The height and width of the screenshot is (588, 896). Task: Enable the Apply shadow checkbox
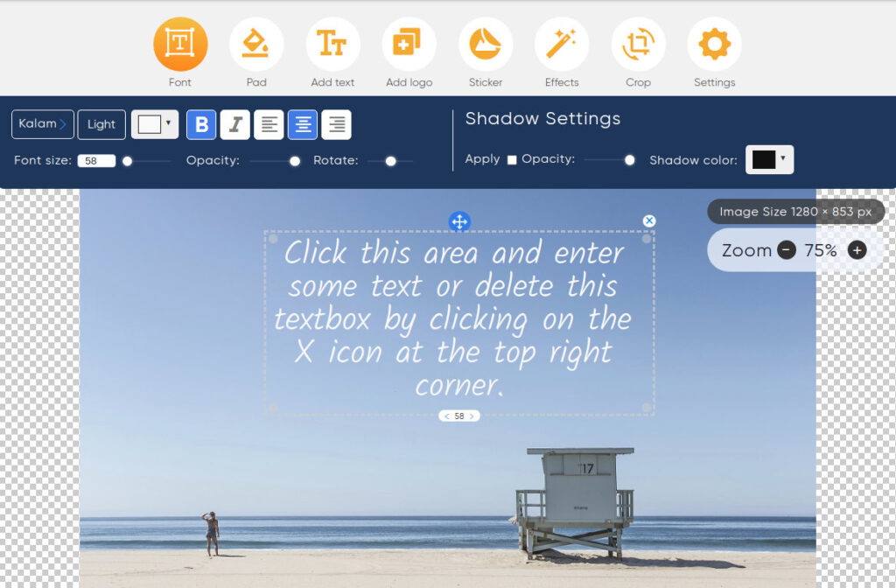click(x=513, y=159)
